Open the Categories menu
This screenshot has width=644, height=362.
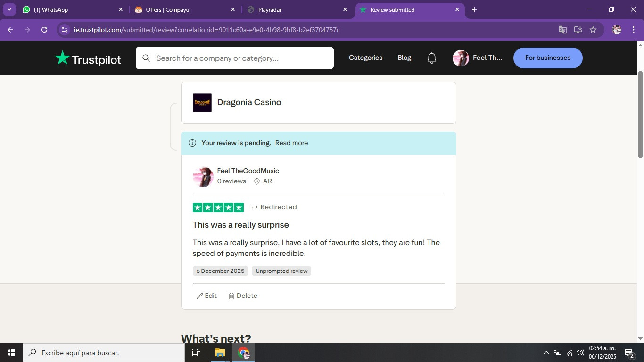(366, 58)
